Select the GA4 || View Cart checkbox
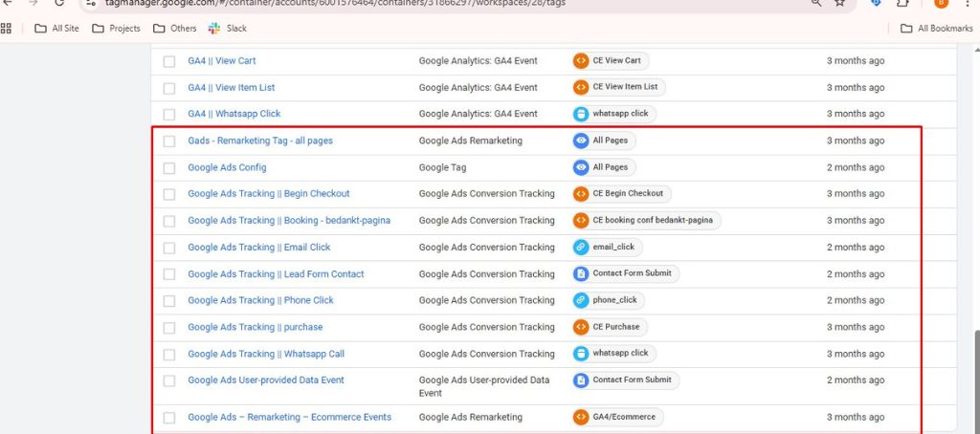 169,61
